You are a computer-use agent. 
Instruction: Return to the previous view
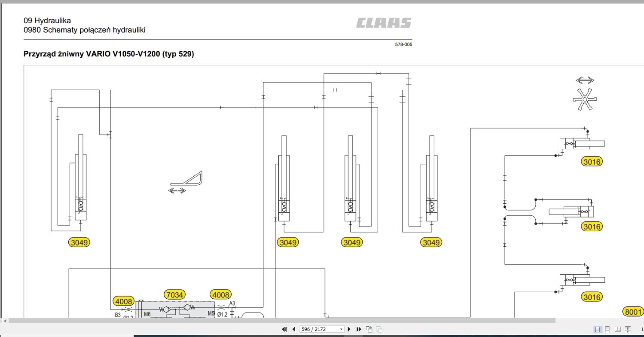(369, 329)
